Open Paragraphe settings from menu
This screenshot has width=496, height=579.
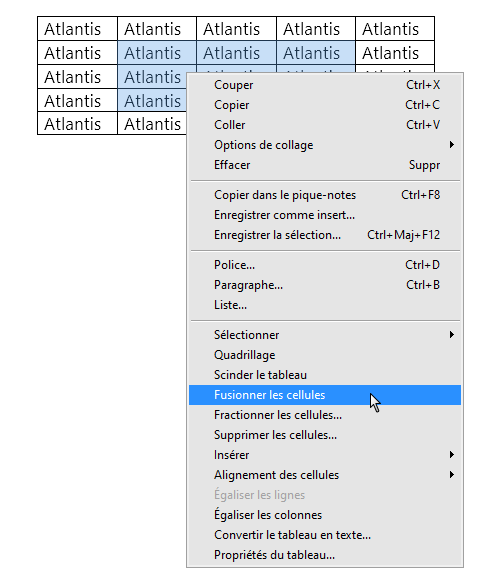coord(325,285)
